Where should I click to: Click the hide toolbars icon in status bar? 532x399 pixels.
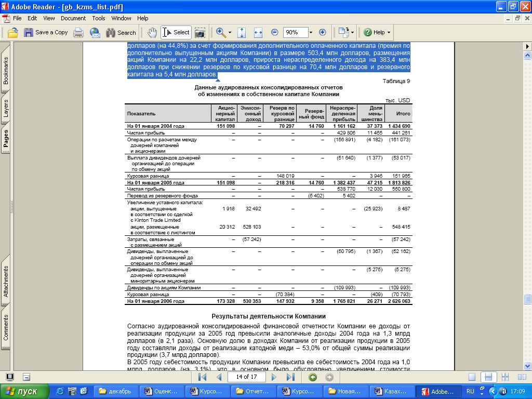[x=26, y=377]
